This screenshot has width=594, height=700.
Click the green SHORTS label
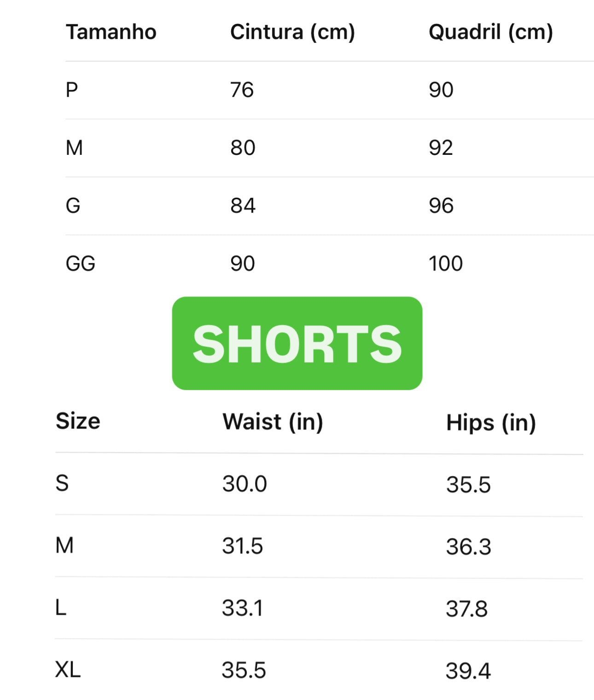pyautogui.click(x=297, y=343)
